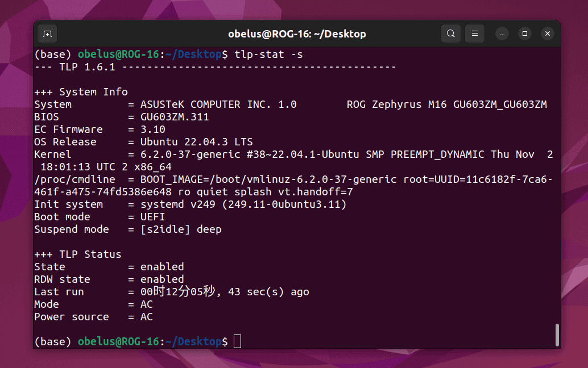Click the window title obelus@ROG-16: ~/Desktop
The width and height of the screenshot is (588, 368).
(x=297, y=34)
